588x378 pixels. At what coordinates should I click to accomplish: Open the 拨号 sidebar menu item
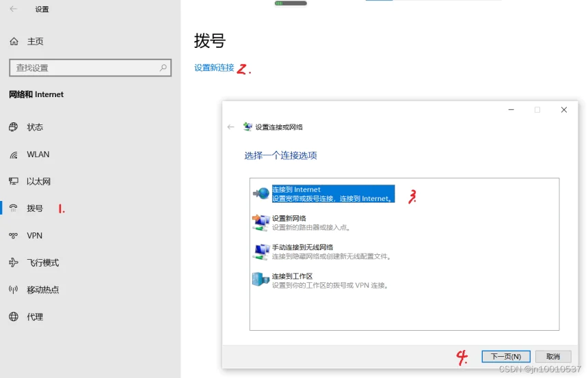[35, 208]
